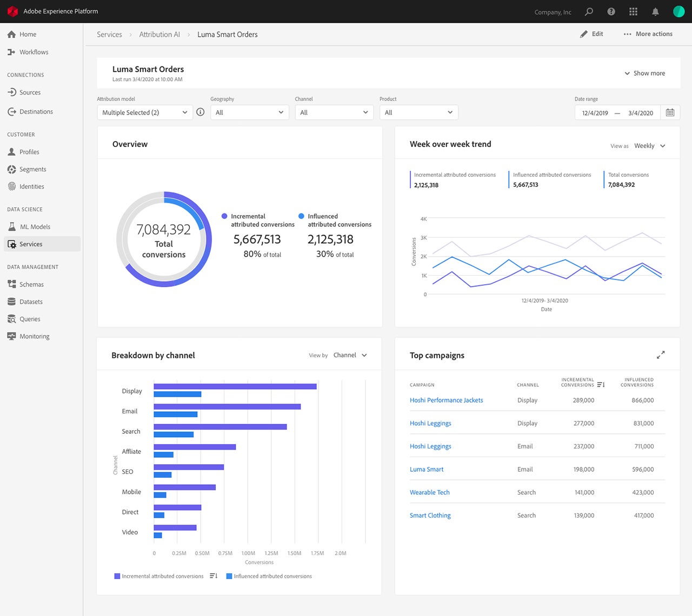Open the Attribution model dropdown
692x616 pixels.
[145, 112]
